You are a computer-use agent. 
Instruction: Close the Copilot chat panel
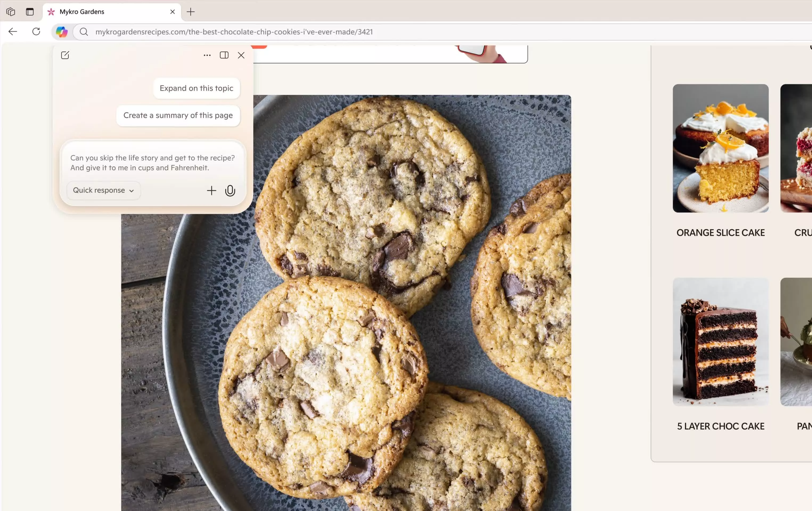tap(241, 55)
